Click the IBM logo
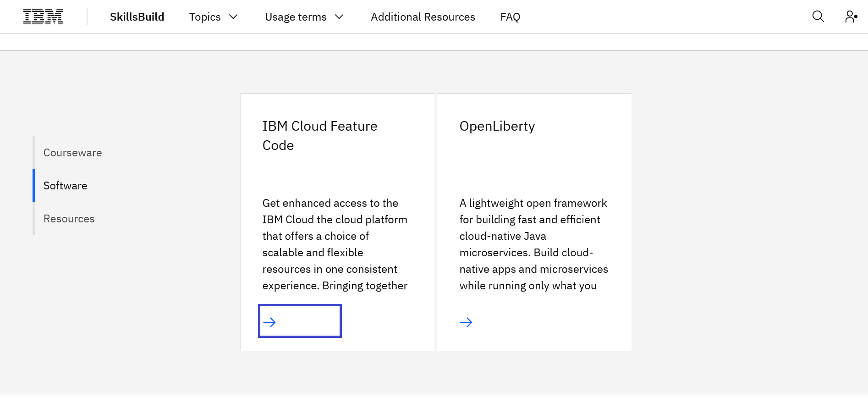 (x=44, y=17)
